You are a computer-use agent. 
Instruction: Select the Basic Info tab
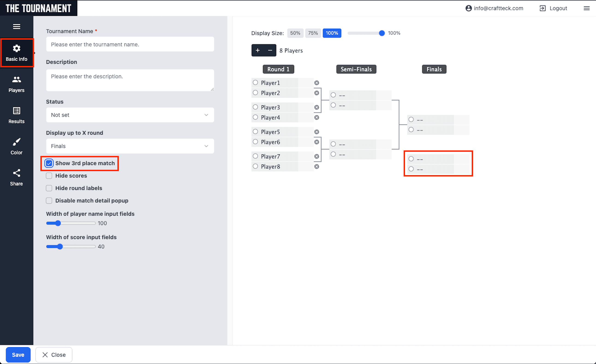pos(16,53)
